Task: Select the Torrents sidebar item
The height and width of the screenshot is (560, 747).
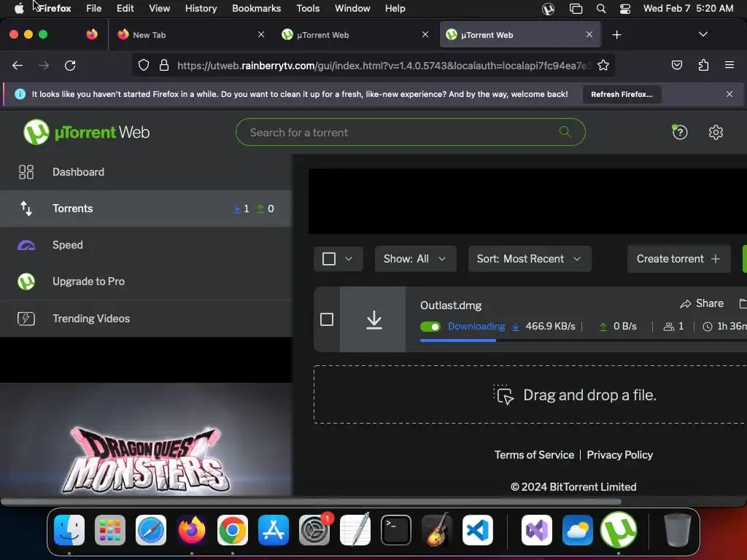Action: coord(146,209)
